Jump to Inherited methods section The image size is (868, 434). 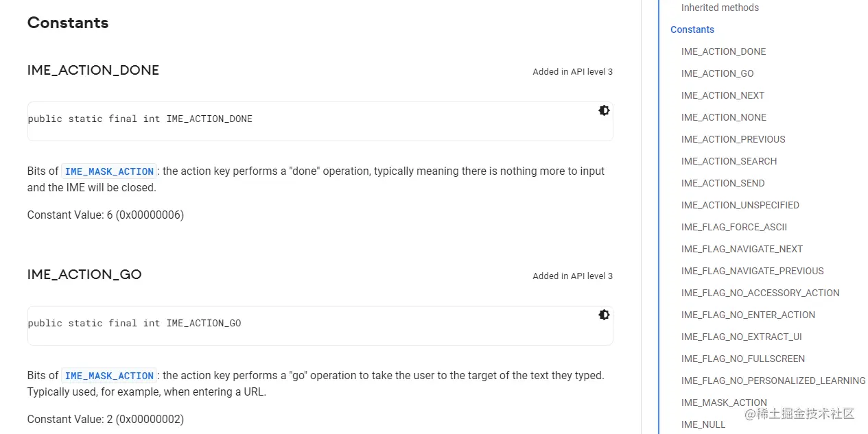[720, 8]
